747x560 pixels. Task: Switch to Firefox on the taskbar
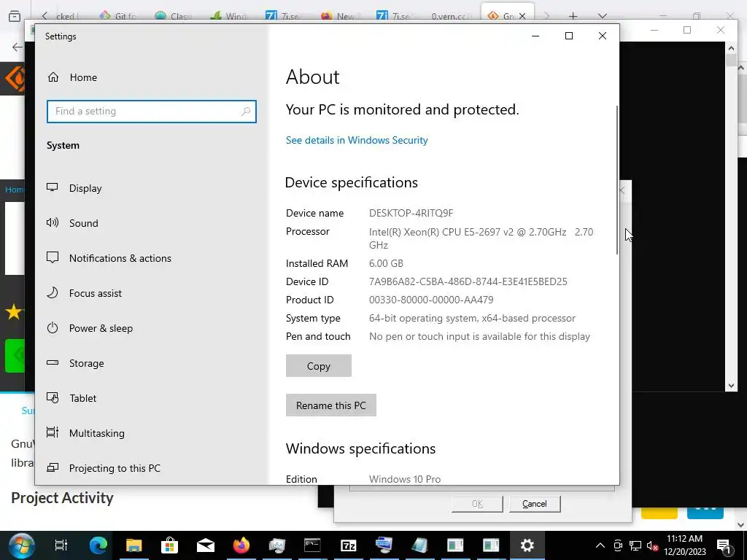[x=241, y=545]
